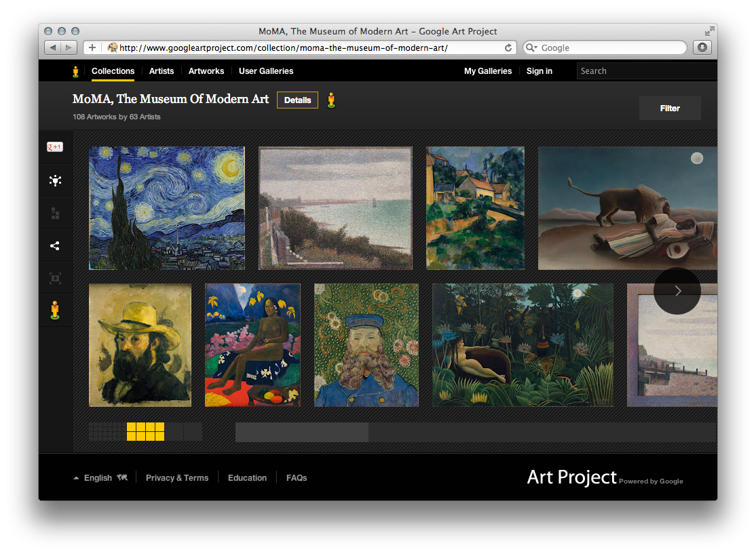Switch to large thumbnail grid size
This screenshot has width=756, height=554.
pos(183,432)
